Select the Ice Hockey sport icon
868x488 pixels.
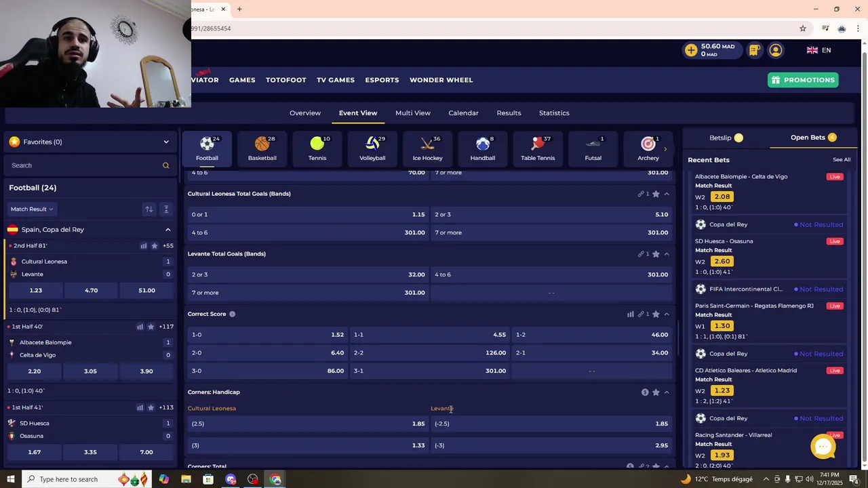[427, 148]
